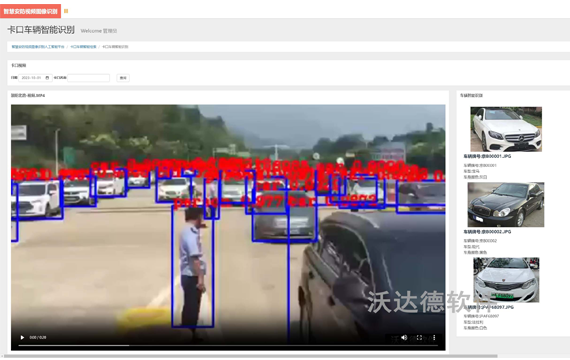Click the date input field showing 2023
This screenshot has width=570, height=360.
pyautogui.click(x=35, y=78)
